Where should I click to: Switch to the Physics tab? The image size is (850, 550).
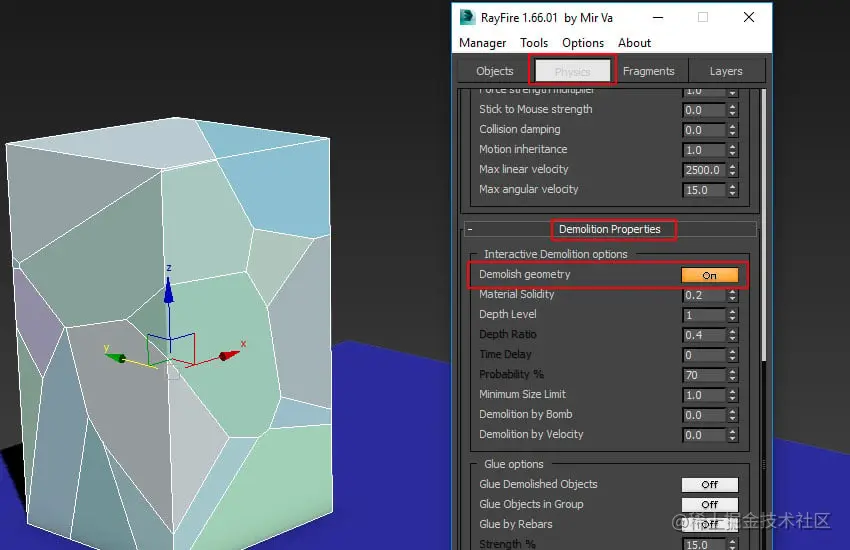(x=572, y=71)
